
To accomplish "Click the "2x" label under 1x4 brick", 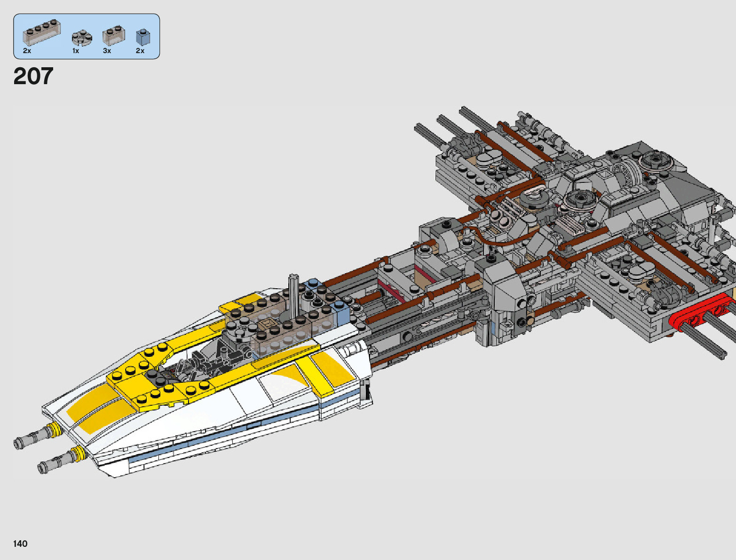I will pos(27,51).
